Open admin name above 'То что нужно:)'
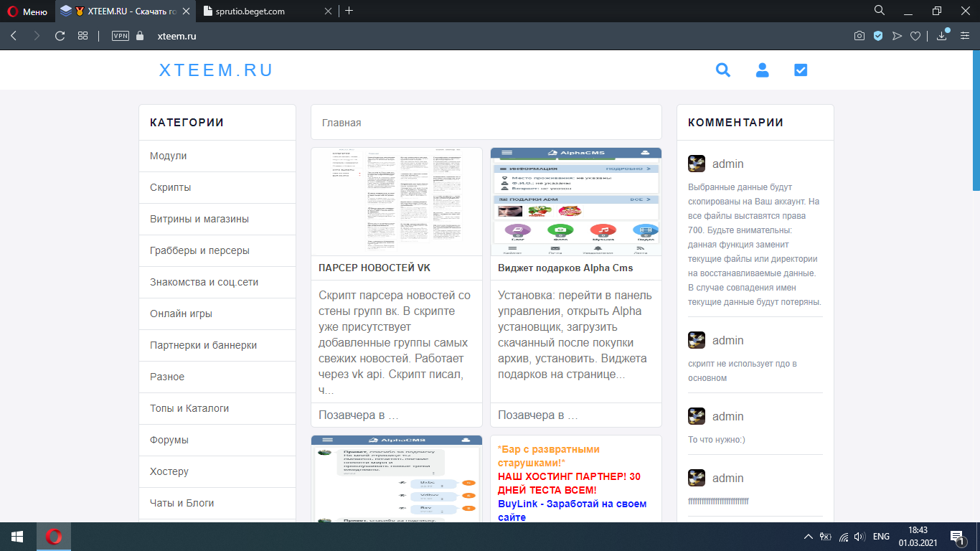This screenshot has width=980, height=551. pos(727,416)
